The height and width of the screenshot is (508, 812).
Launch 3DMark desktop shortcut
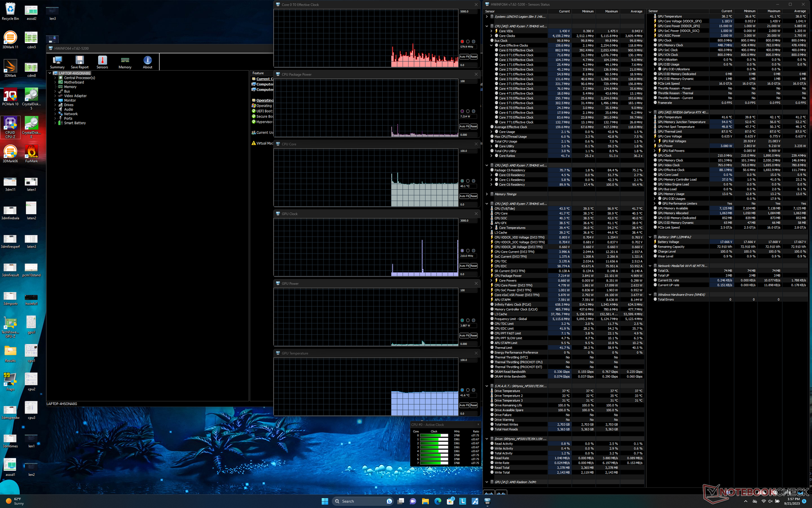point(10,69)
